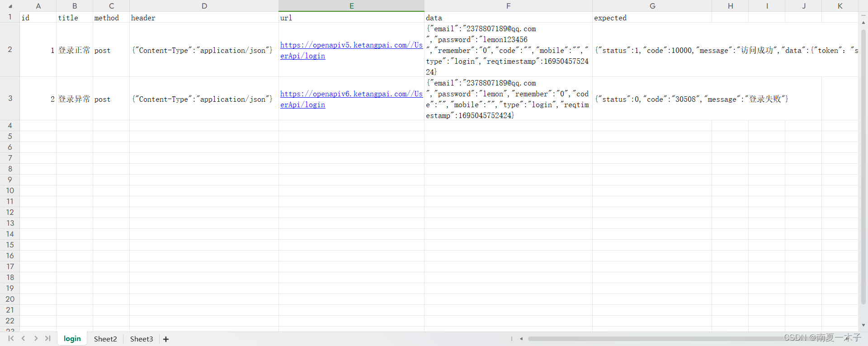Go to previous sheet arrow
The height and width of the screenshot is (346, 868).
23,338
